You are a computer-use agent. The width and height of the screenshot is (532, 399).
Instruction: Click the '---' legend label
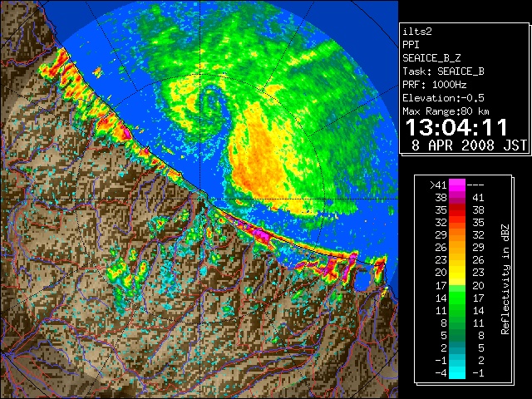(475, 185)
